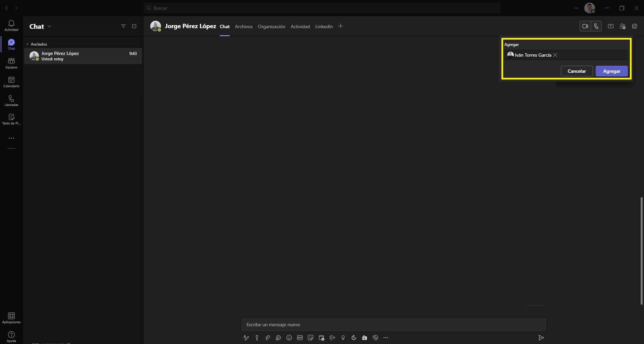Open the emoji picker

pos(289,338)
